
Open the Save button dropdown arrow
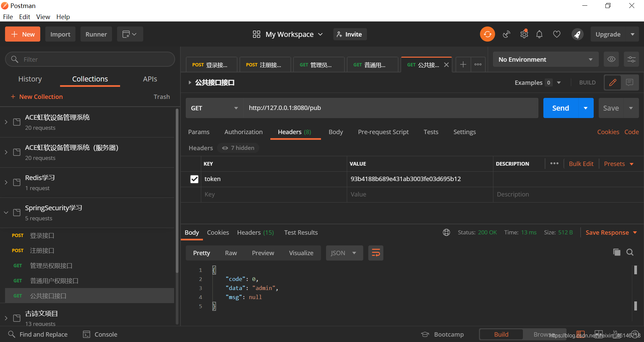click(631, 108)
